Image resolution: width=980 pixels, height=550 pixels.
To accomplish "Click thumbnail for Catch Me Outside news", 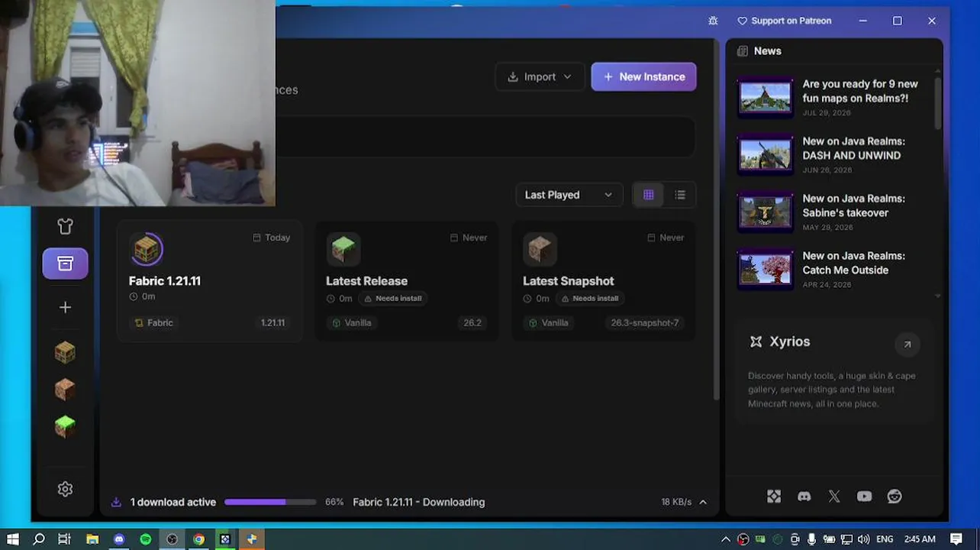I will 766,269.
